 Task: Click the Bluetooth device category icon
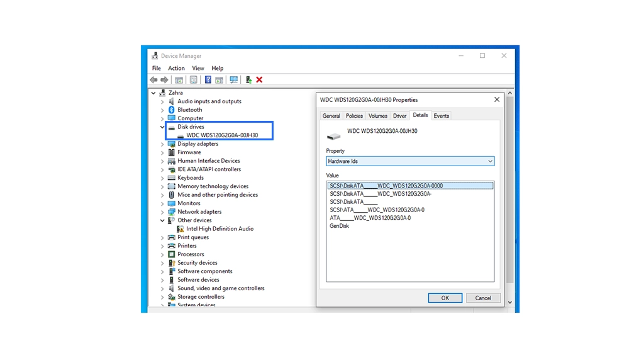point(171,110)
